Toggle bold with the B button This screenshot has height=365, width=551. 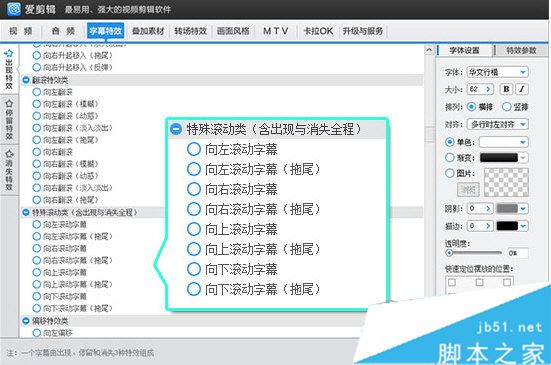(x=506, y=89)
